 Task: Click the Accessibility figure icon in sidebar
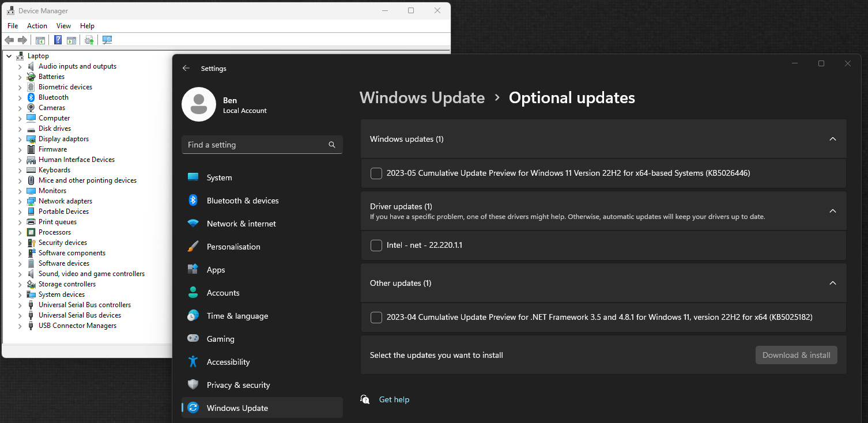[193, 362]
